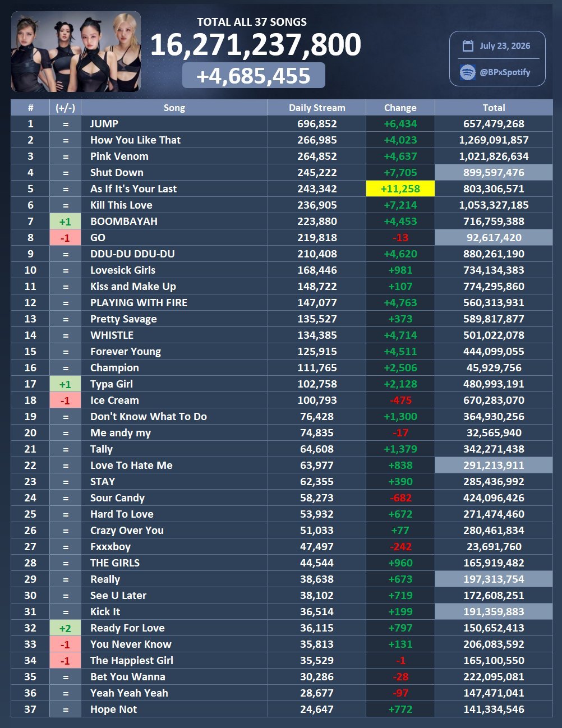Select As If It's Your Last title
562x728 pixels.
(x=133, y=189)
